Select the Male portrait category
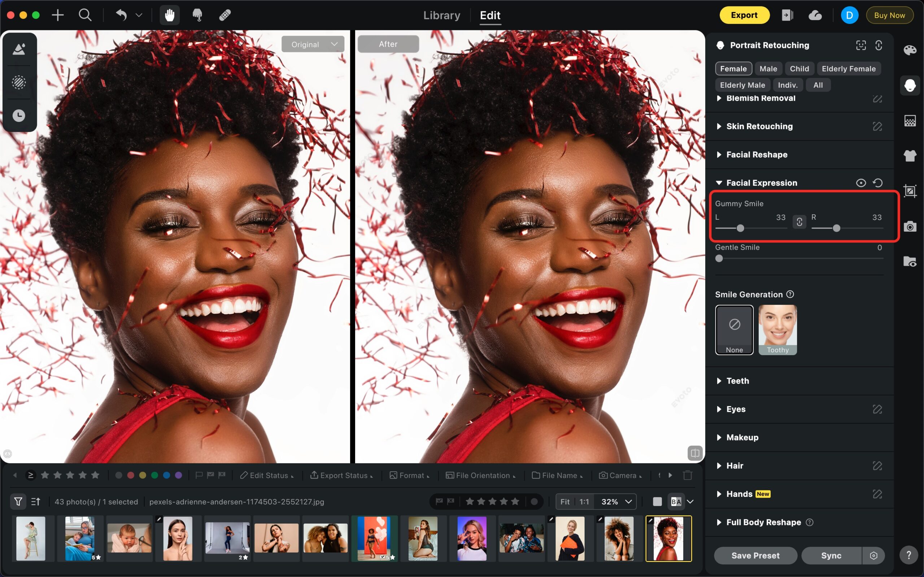924x577 pixels. click(x=768, y=69)
